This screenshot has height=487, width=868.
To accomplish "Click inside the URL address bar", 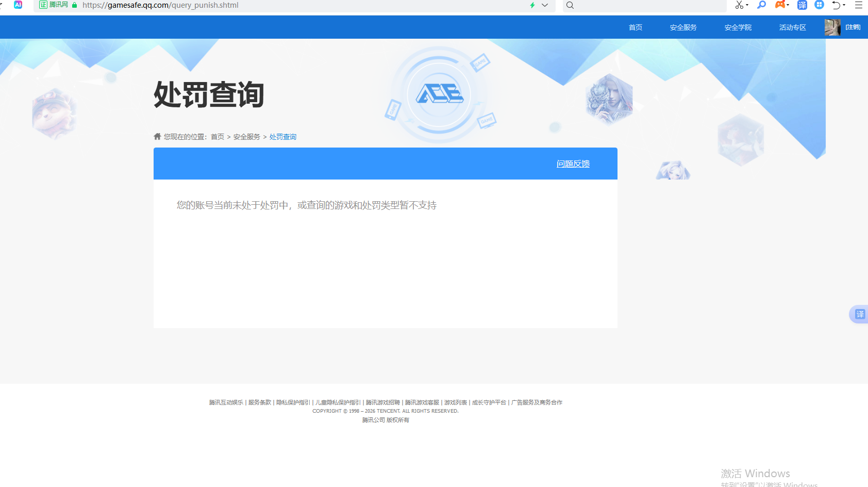I will coord(206,5).
